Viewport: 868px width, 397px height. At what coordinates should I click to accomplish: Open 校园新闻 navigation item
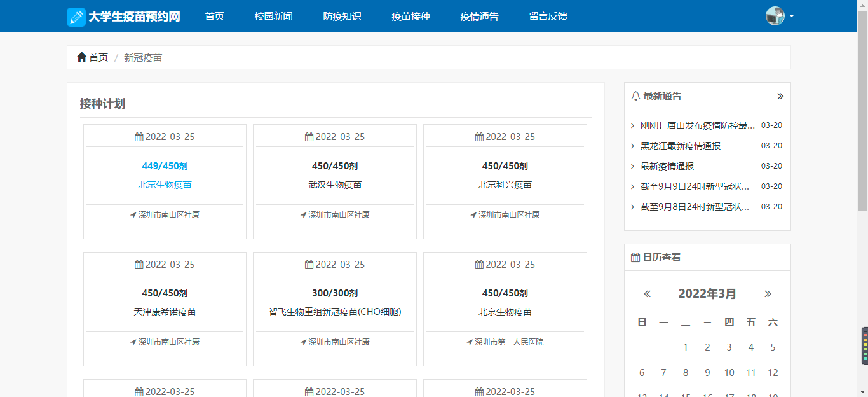point(274,17)
